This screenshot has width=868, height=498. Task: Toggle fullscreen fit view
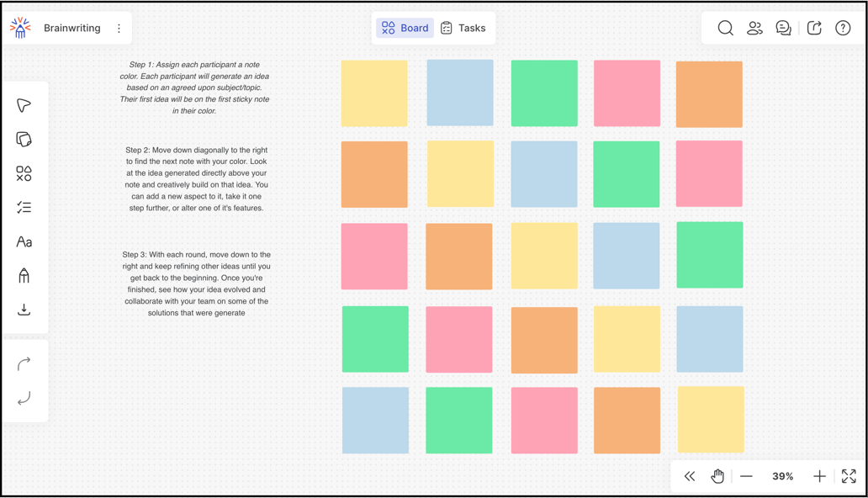click(x=849, y=476)
